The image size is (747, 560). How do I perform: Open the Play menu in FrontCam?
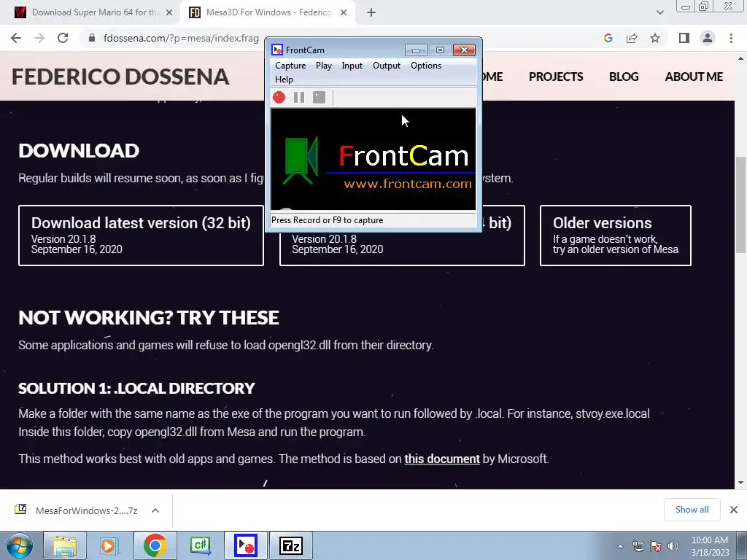tap(323, 66)
